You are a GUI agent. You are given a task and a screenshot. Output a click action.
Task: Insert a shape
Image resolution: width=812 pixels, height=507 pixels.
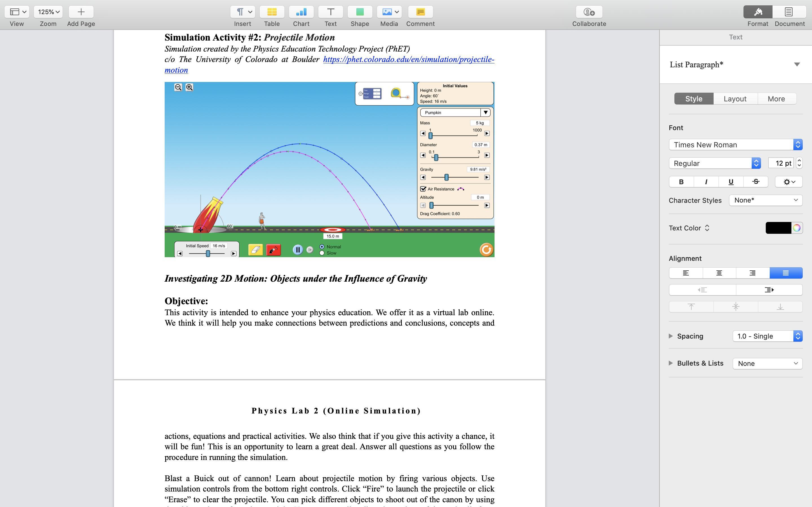[x=360, y=12]
